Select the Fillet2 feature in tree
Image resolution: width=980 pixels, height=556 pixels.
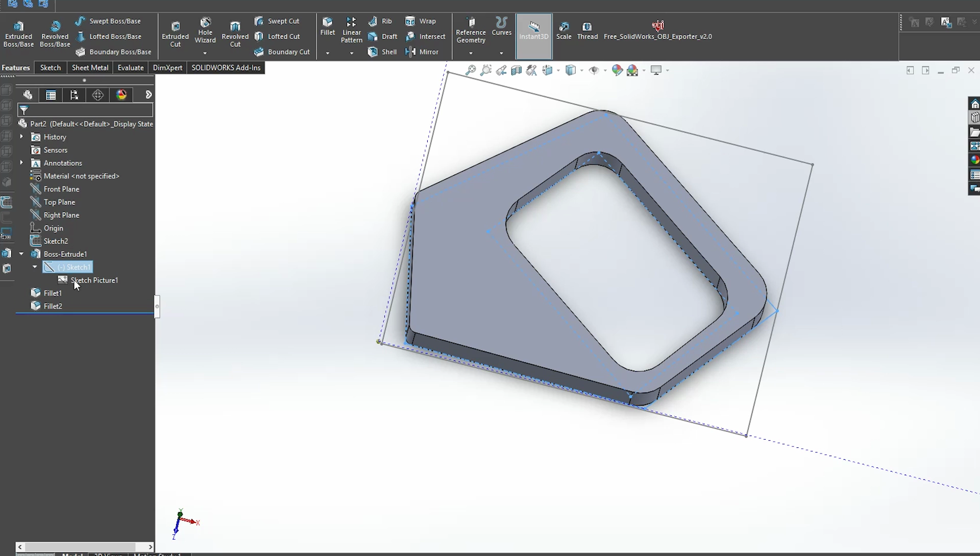[53, 306]
